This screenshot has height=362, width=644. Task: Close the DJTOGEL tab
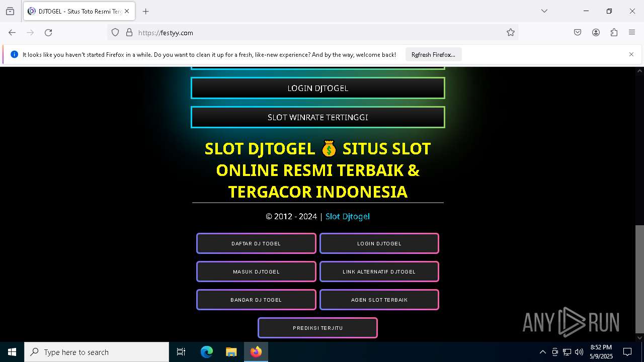127,11
